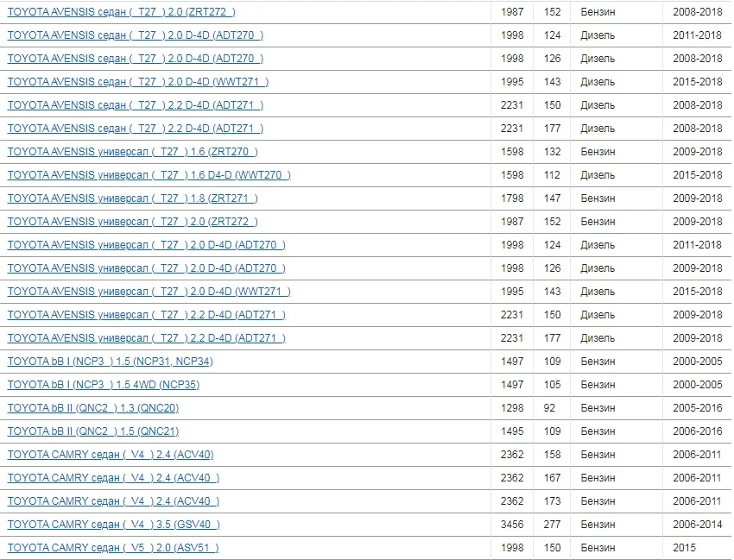
Task: Open AVENSIS универсал 1.8 (ZRT271_) link
Action: [x=132, y=198]
